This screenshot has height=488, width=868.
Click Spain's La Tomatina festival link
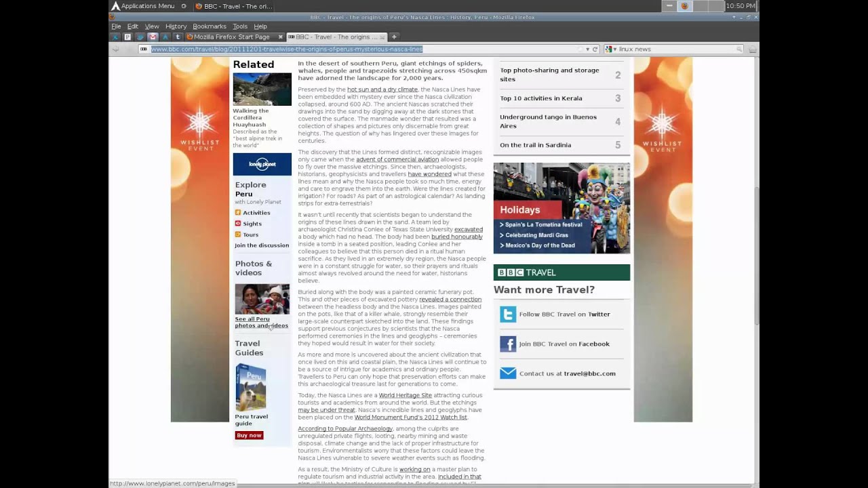(544, 224)
